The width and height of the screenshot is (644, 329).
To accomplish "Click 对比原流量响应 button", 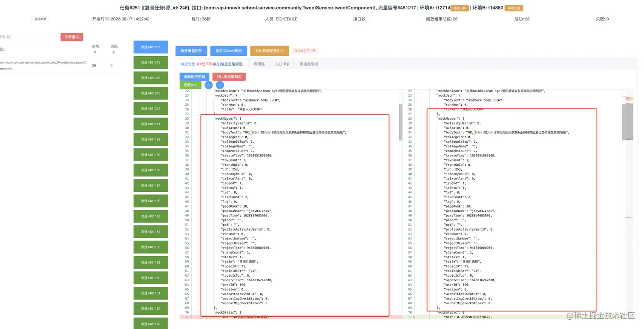I will 229,77.
